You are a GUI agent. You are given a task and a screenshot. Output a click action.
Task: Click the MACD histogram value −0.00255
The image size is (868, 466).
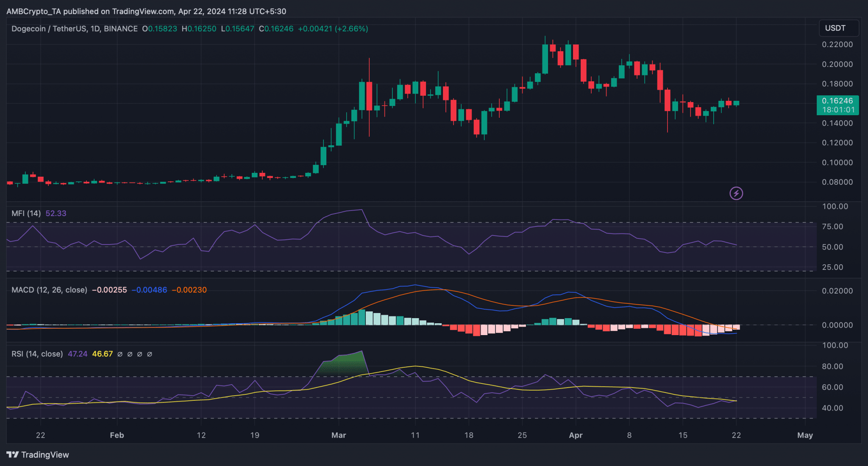coord(109,290)
